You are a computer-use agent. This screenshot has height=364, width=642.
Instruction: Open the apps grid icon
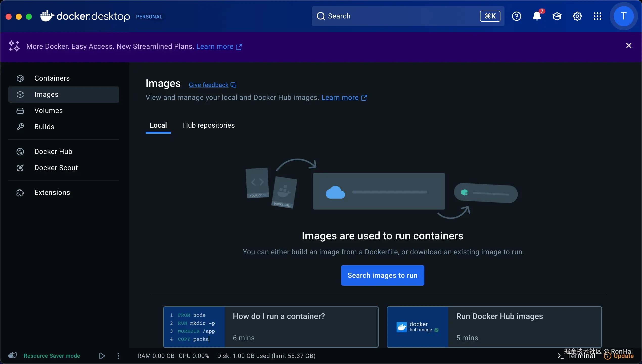[x=597, y=16]
